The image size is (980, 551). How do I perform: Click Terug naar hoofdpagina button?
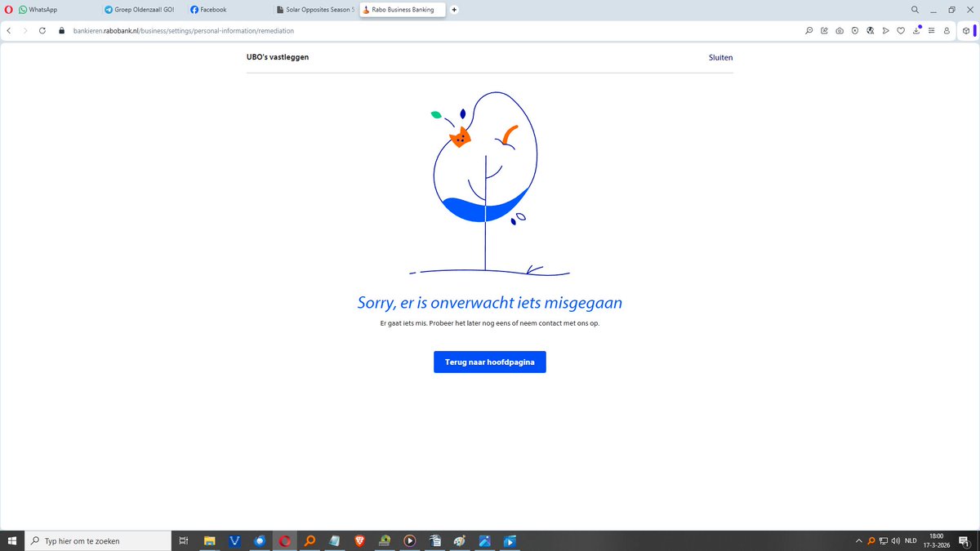490,362
